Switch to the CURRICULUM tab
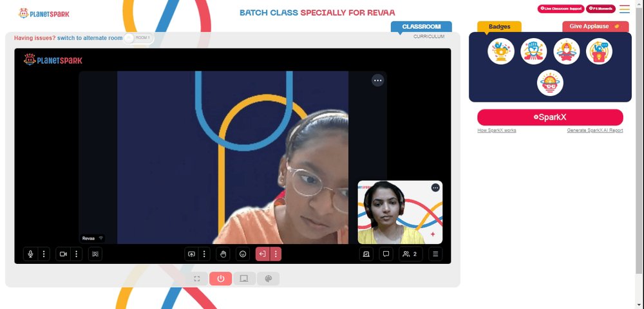Screen dimensions: 644x309 point(429,37)
